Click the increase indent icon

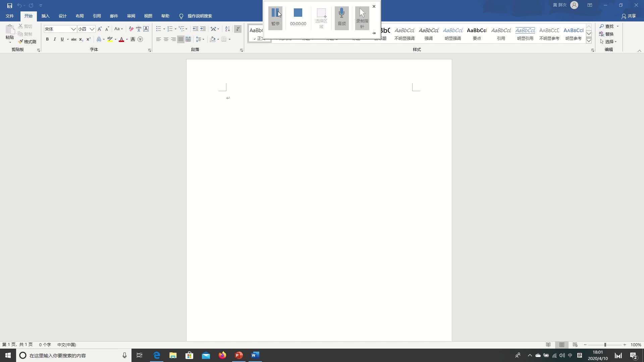(x=203, y=29)
